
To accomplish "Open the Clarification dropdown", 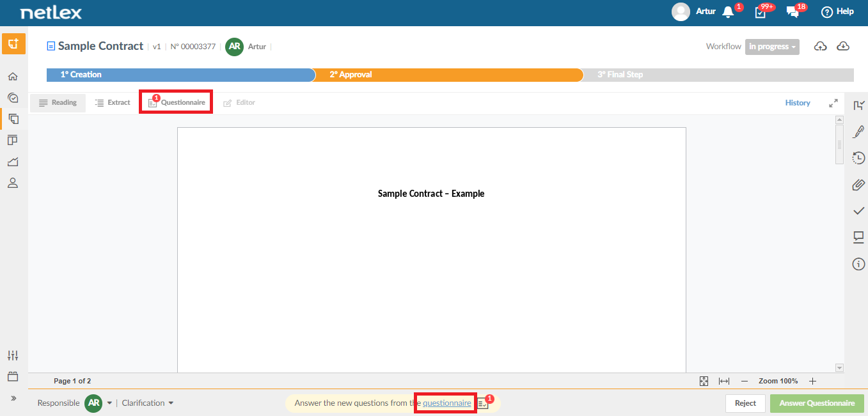I will 148,403.
